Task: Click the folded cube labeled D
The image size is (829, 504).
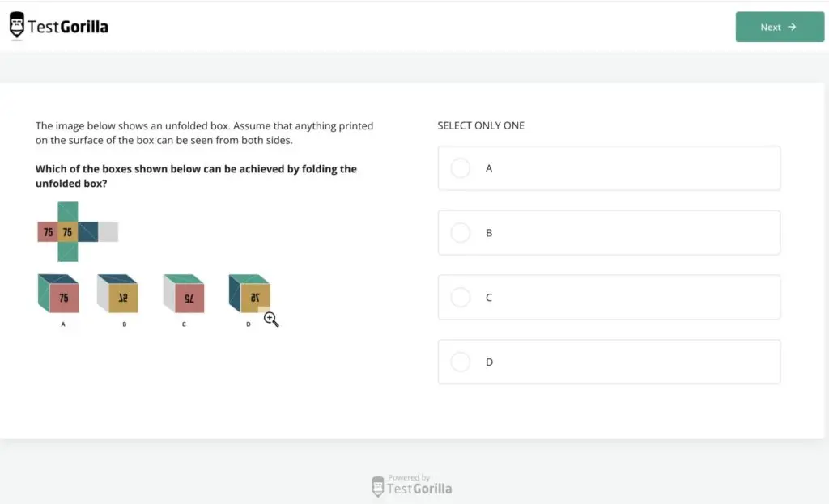Action: tap(249, 293)
